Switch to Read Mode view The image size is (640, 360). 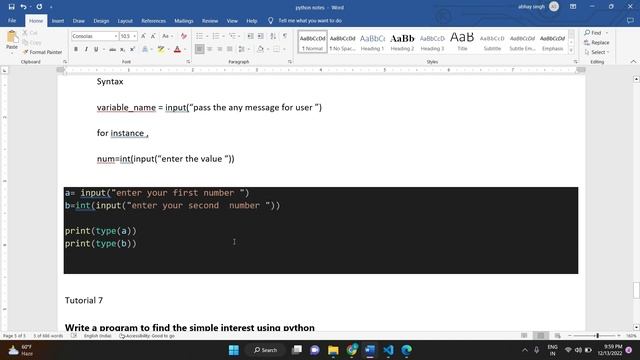tap(524, 336)
